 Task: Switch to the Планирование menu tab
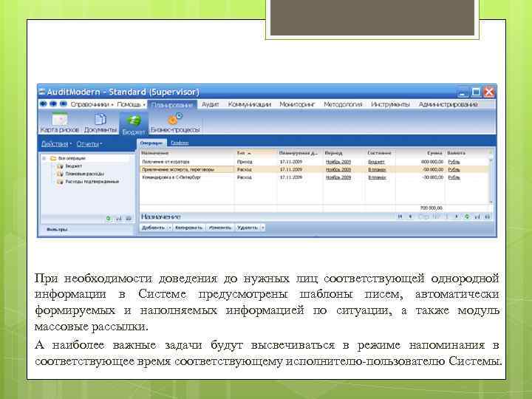(x=172, y=105)
